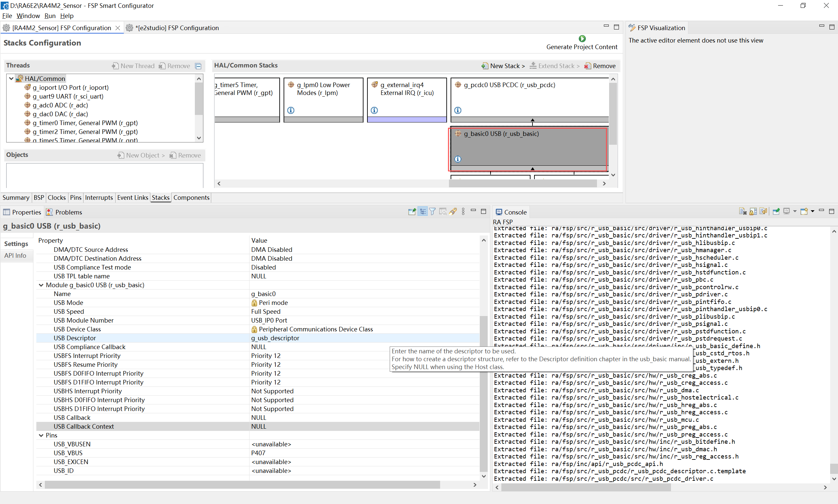Switch to *[e2studio] FSP Configuration editor tab
This screenshot has width=838, height=504.
pos(173,28)
